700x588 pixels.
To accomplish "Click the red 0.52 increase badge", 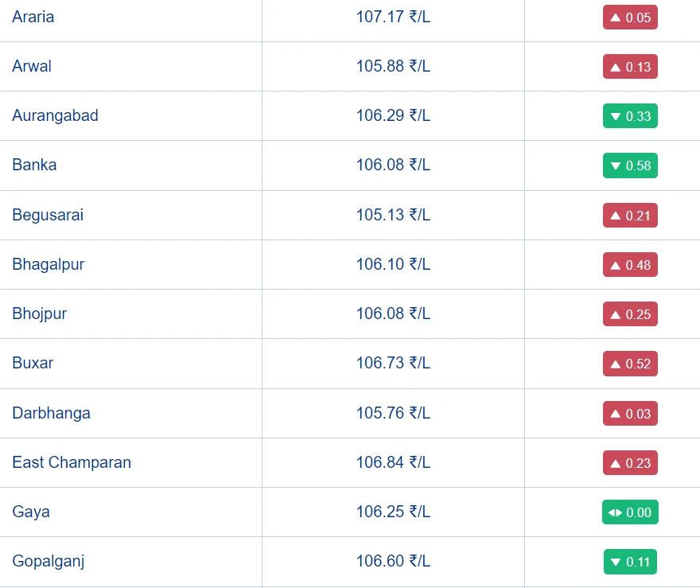I will (x=630, y=364).
